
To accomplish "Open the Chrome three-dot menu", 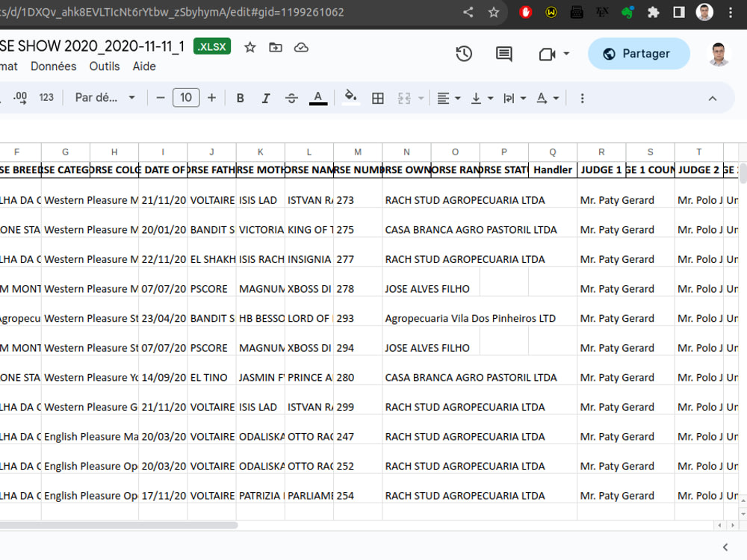I will click(x=731, y=12).
